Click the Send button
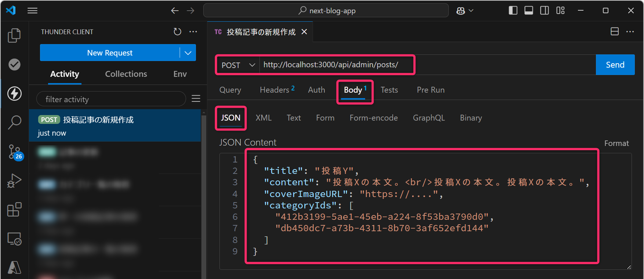Viewport: 644px width, 279px height. (x=615, y=65)
